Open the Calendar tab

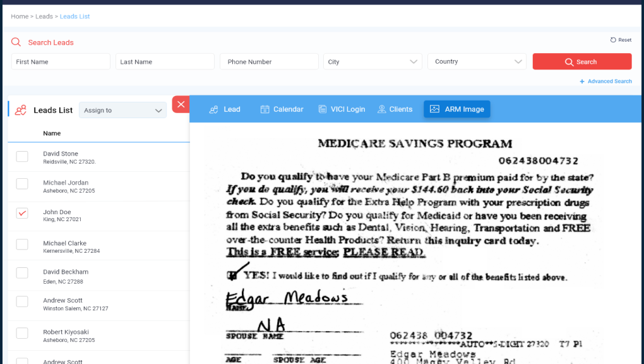[282, 109]
